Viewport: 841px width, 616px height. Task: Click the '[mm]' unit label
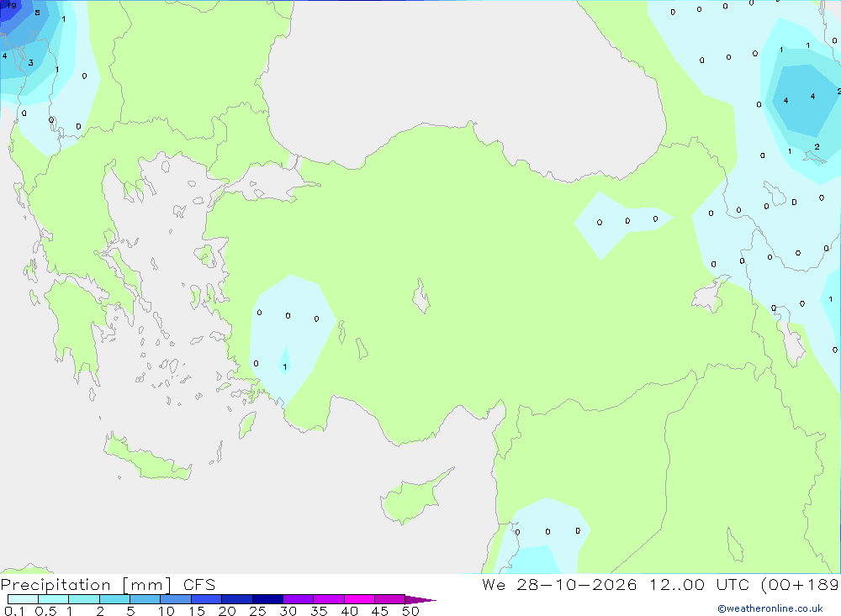coord(147,585)
